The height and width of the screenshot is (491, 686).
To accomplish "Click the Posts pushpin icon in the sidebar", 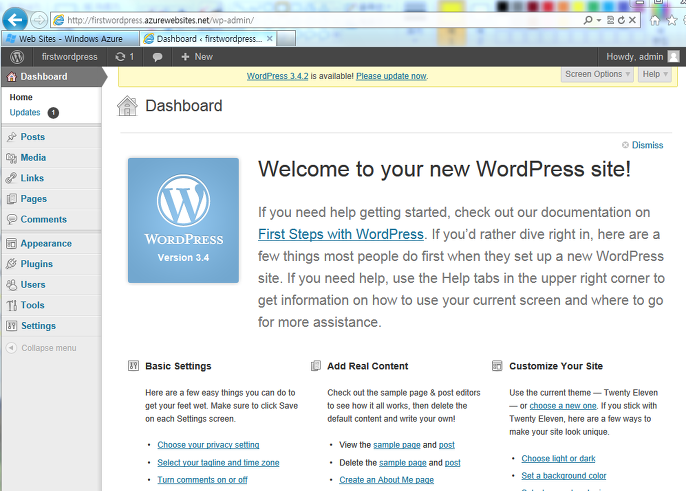I will [11, 137].
